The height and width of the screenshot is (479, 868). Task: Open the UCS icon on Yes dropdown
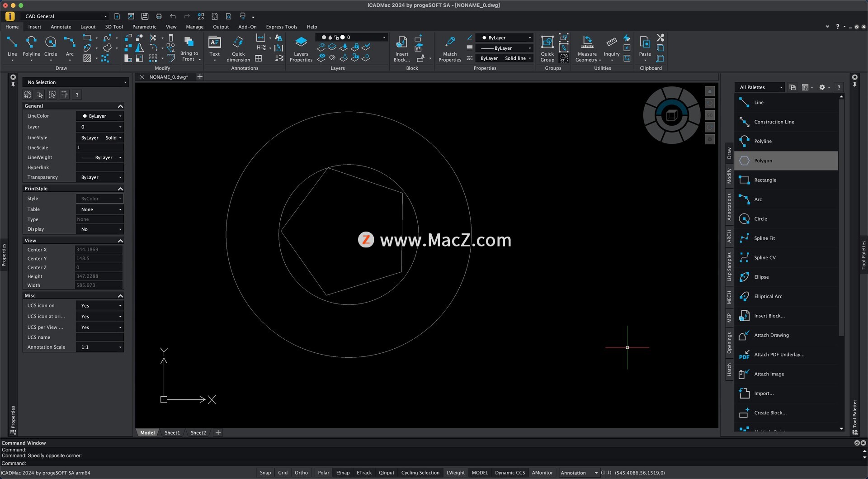point(100,306)
